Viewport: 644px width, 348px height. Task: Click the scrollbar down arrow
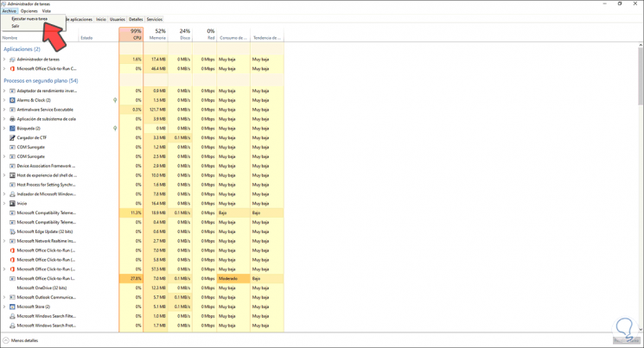tap(641, 329)
